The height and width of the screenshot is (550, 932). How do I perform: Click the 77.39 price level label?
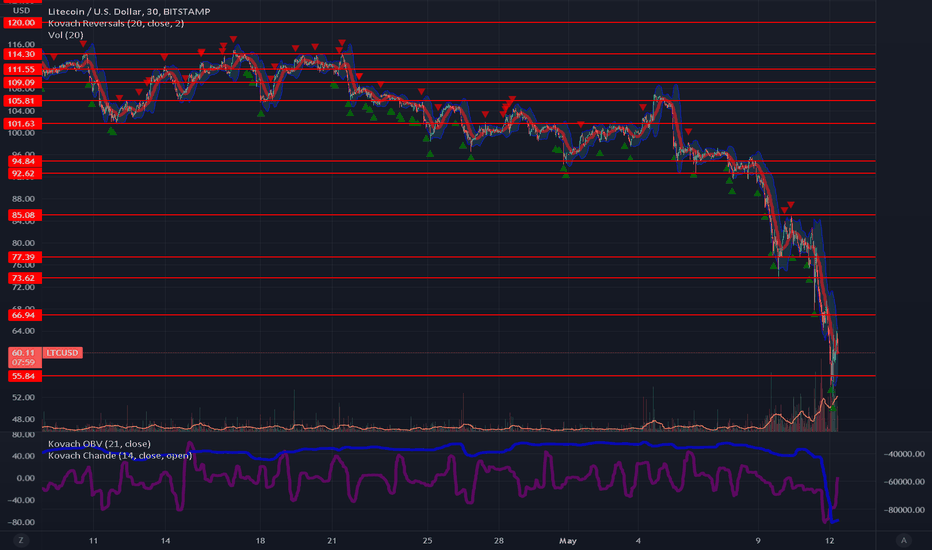pos(24,257)
